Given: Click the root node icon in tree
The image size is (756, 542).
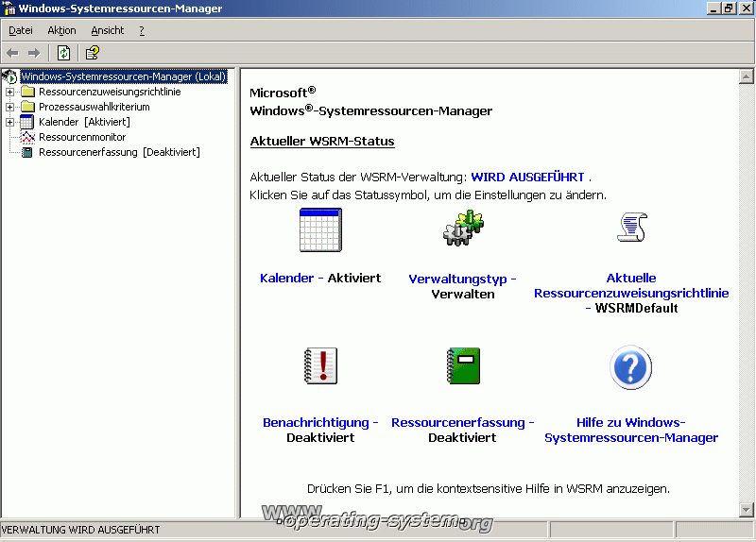Looking at the screenshot, I should 9,76.
